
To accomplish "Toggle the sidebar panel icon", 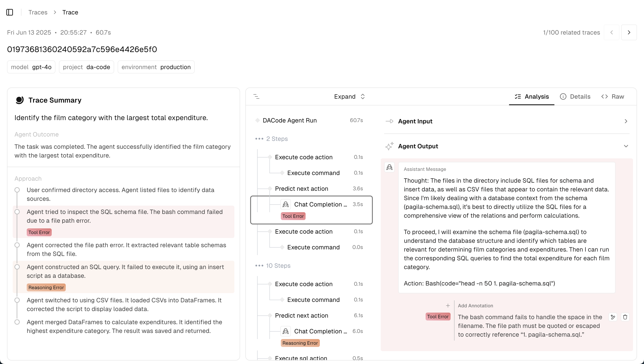I will [x=9, y=12].
